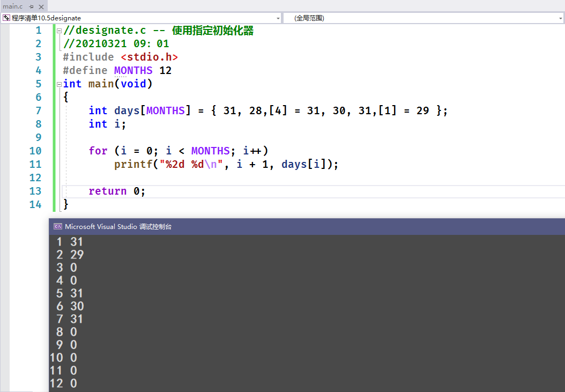Close the main.c tab
The width and height of the screenshot is (565, 392).
click(x=41, y=6)
